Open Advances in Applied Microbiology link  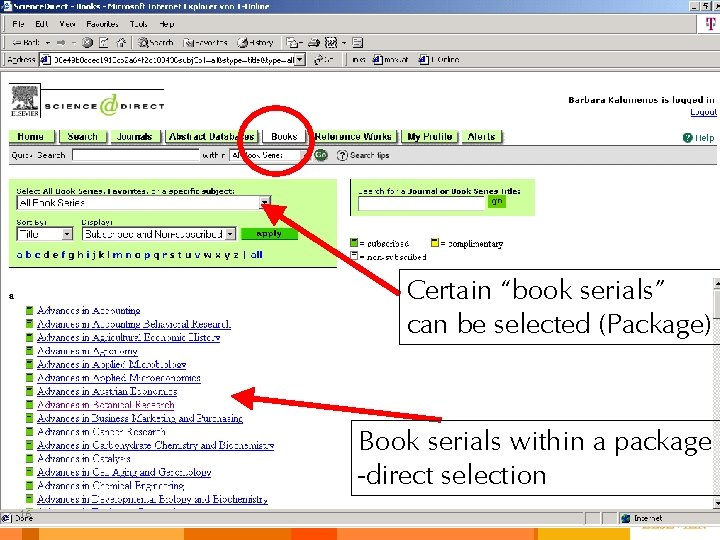tap(112, 365)
